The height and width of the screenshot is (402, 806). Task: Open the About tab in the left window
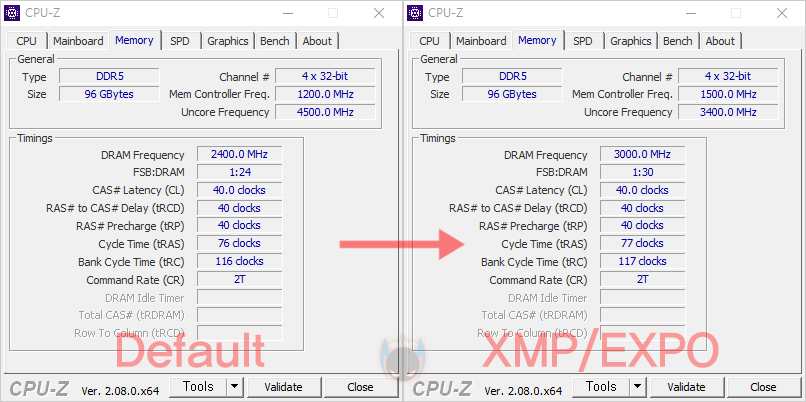click(317, 41)
